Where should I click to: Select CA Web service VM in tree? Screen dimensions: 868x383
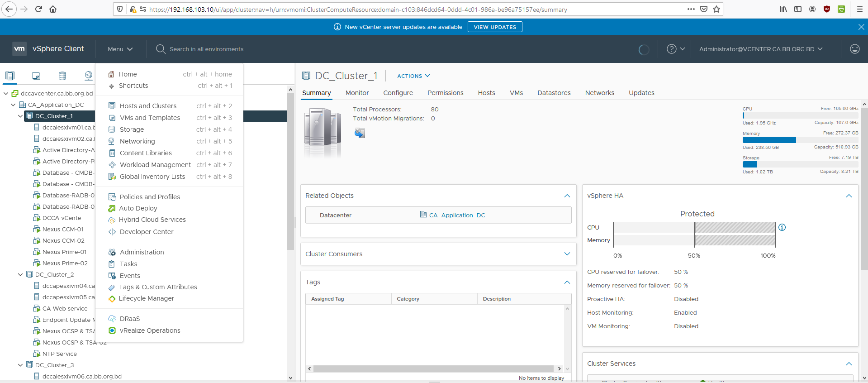pos(65,308)
